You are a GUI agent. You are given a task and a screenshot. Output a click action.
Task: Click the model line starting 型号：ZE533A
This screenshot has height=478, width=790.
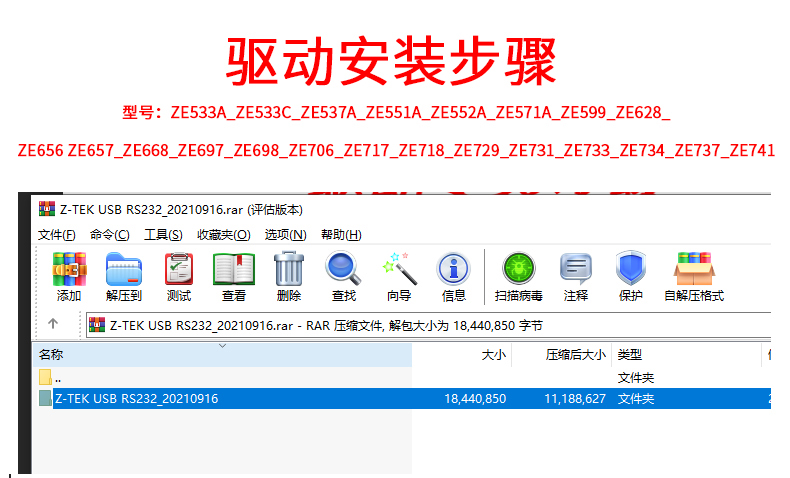point(396,112)
